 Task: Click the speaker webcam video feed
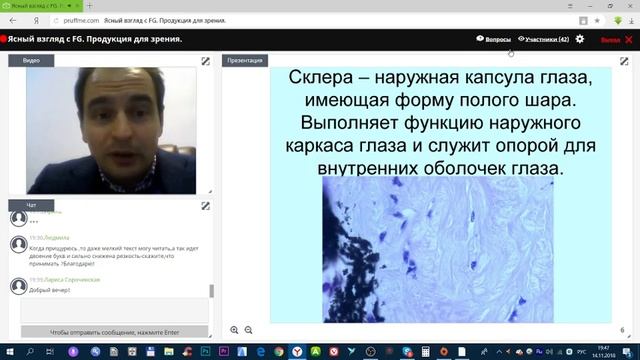click(x=111, y=131)
